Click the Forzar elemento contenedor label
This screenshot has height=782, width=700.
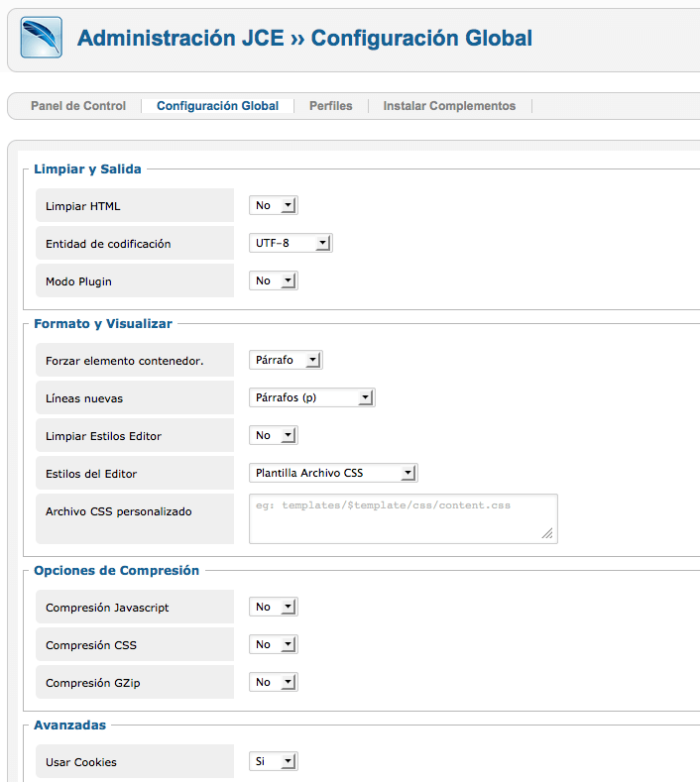click(124, 361)
